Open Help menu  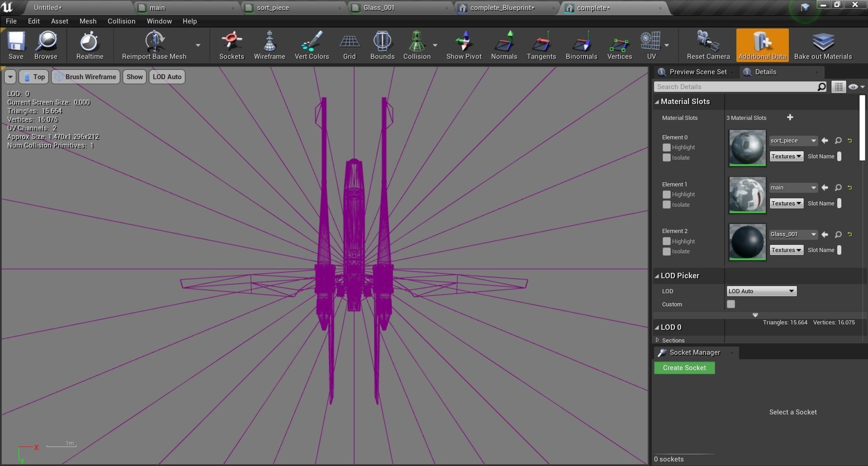pyautogui.click(x=190, y=21)
